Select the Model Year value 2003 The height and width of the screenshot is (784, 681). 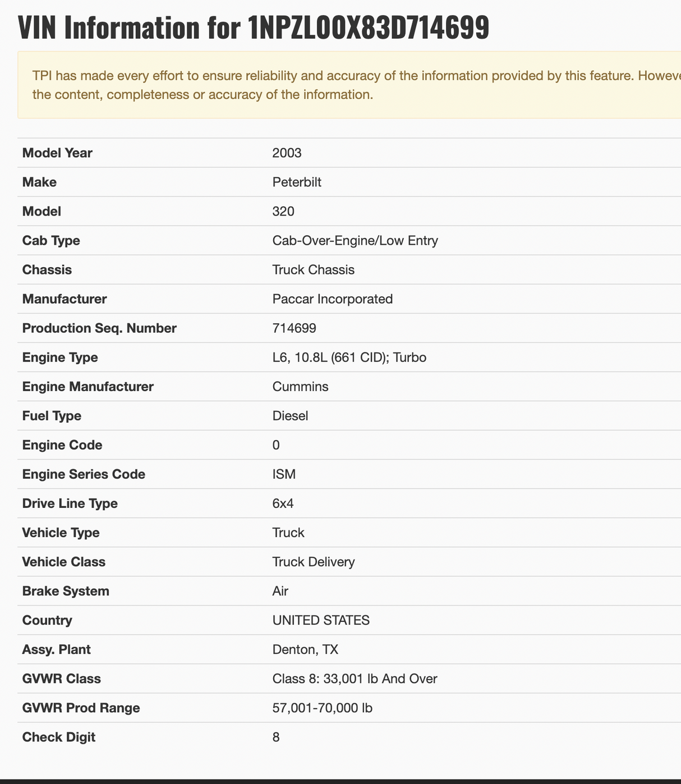click(287, 153)
